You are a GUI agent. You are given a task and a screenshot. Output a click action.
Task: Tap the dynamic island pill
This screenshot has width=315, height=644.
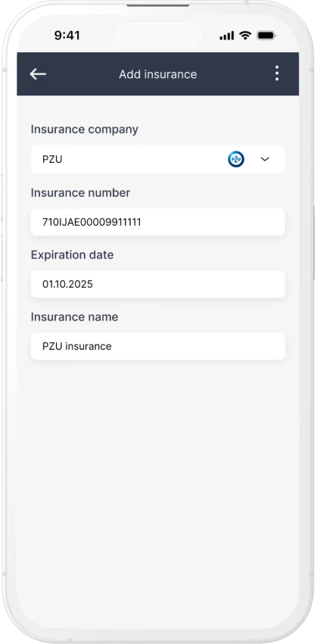click(157, 36)
